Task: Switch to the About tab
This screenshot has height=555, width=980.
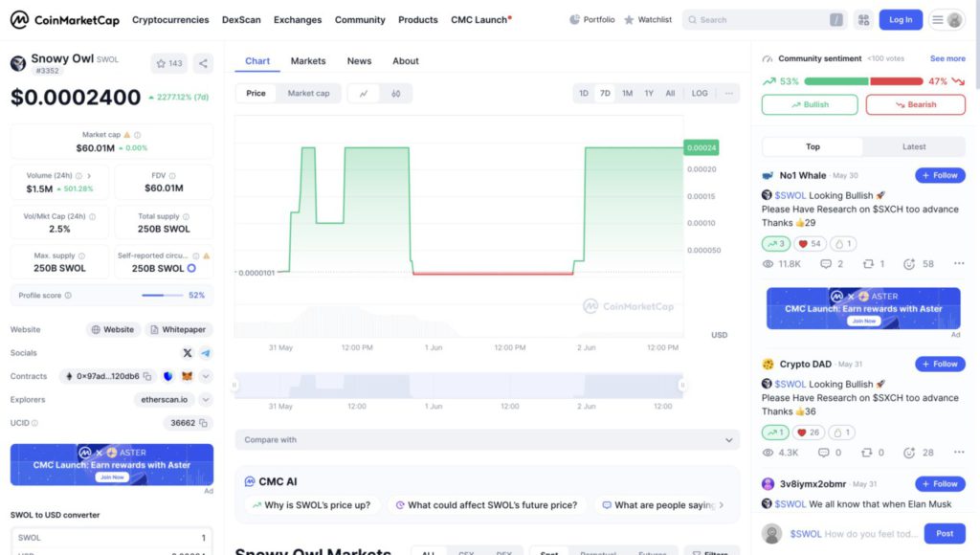Action: click(x=406, y=61)
